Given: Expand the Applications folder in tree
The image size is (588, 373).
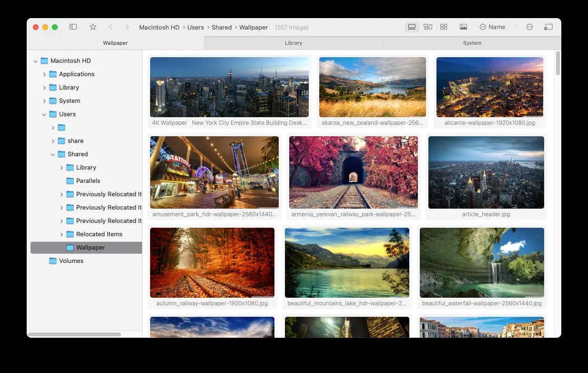Looking at the screenshot, I should [44, 74].
